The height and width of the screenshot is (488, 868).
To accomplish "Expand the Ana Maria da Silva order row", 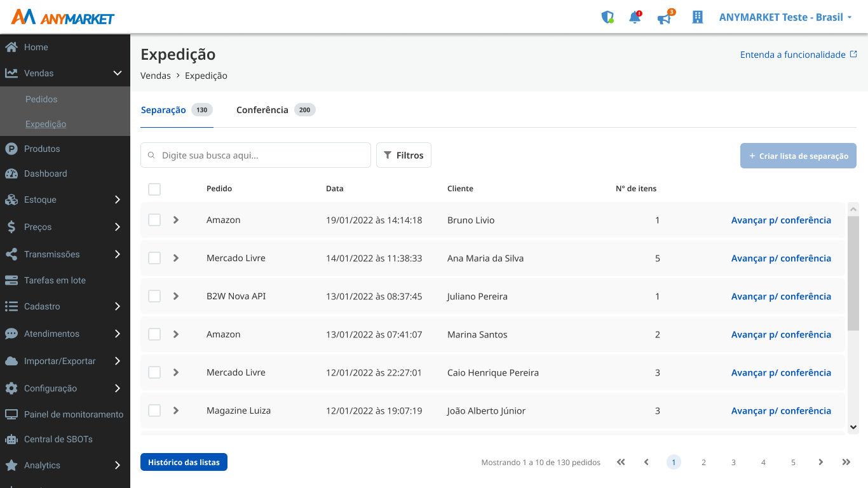I will pos(176,258).
